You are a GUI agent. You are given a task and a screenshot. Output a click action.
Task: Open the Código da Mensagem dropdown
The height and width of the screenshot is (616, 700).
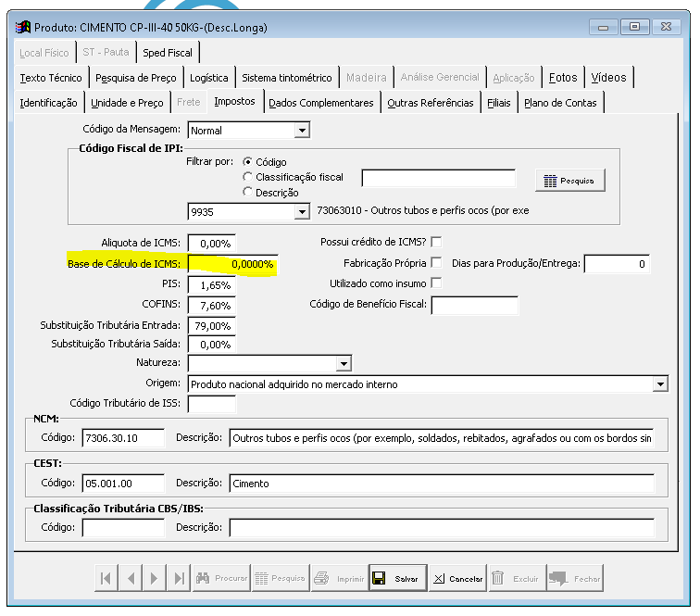coord(301,131)
